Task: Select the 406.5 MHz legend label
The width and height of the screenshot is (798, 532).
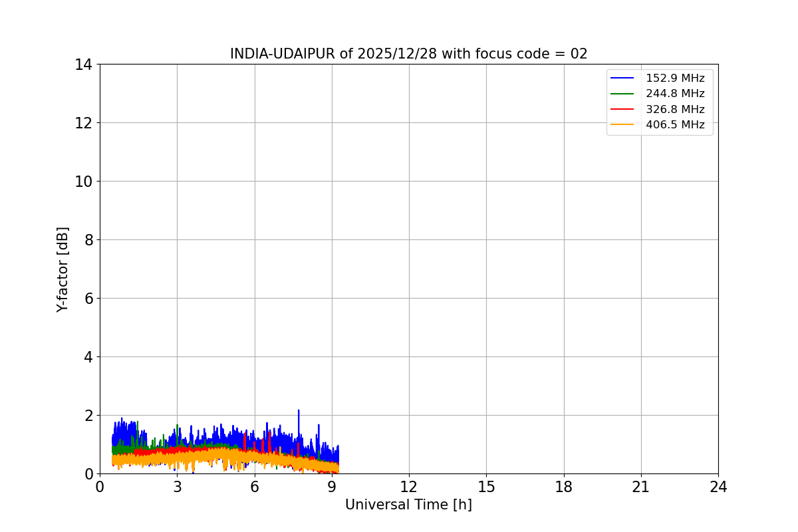Action: click(x=675, y=124)
